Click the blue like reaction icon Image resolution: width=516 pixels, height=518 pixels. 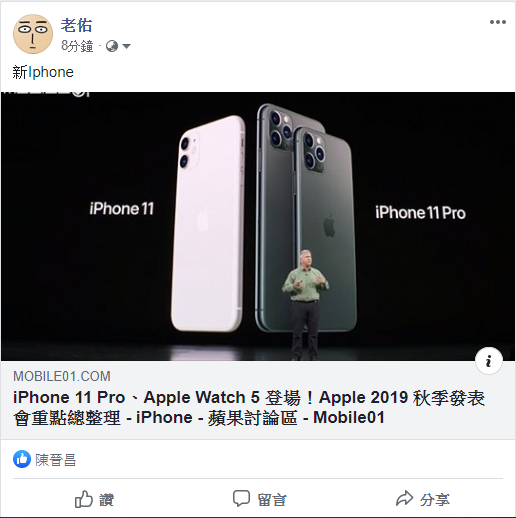tap(22, 459)
